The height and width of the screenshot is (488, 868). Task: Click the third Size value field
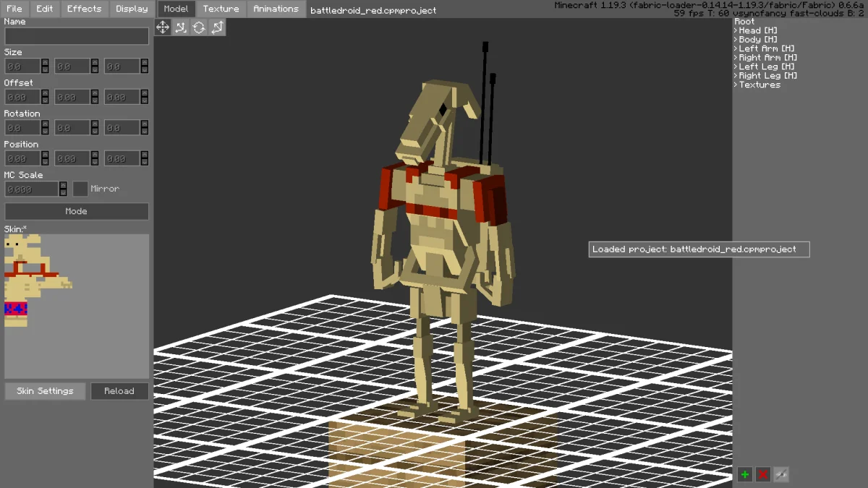[x=122, y=67]
